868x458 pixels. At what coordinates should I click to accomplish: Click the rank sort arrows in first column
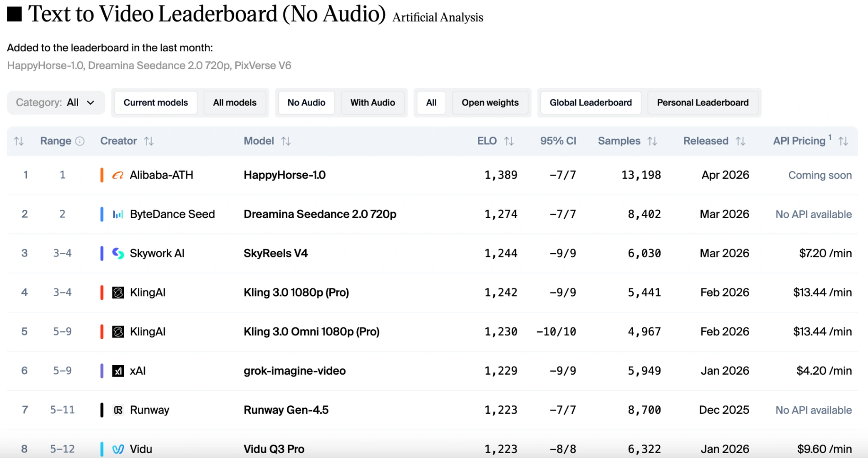tap(19, 141)
